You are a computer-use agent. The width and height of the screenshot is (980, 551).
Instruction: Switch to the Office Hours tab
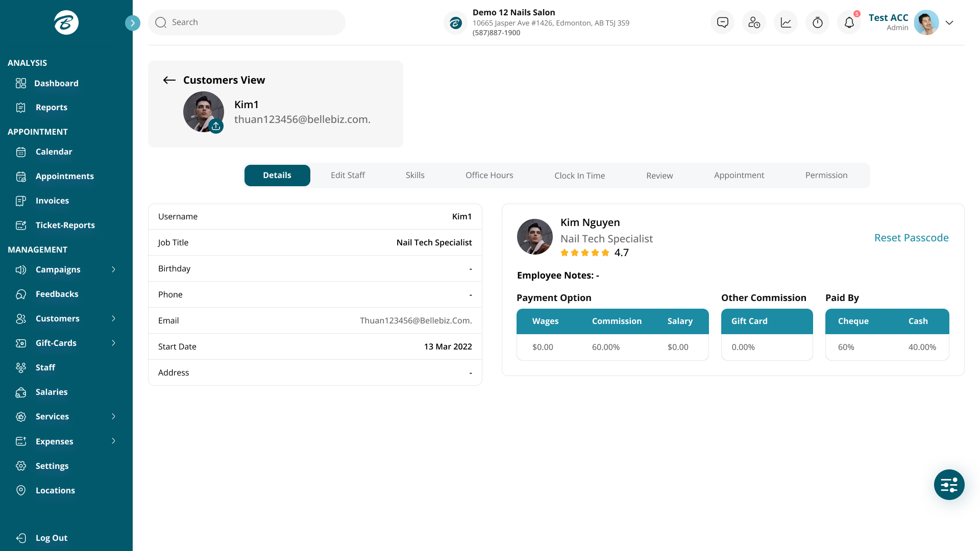tap(489, 175)
